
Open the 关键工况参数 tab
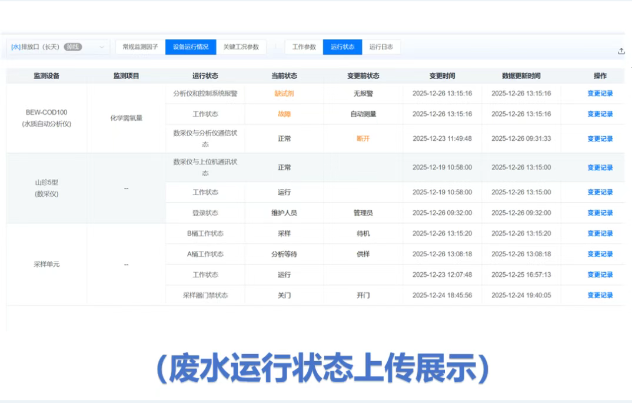(240, 47)
